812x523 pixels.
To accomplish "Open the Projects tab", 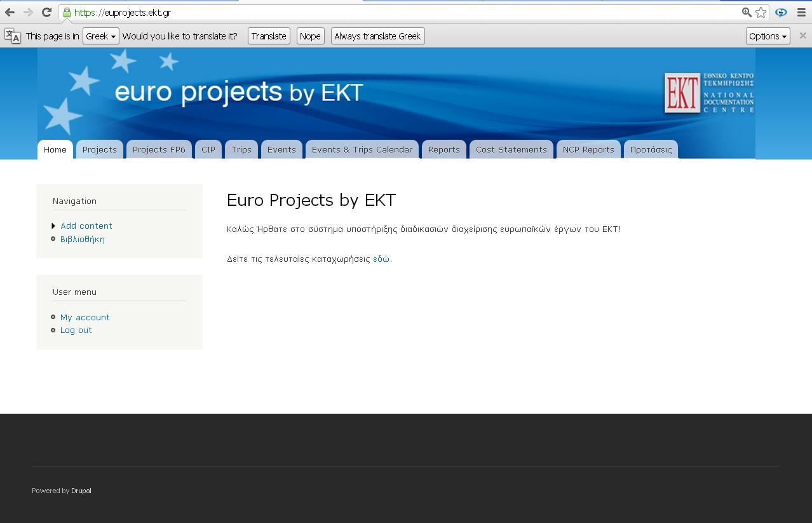I will 100,149.
